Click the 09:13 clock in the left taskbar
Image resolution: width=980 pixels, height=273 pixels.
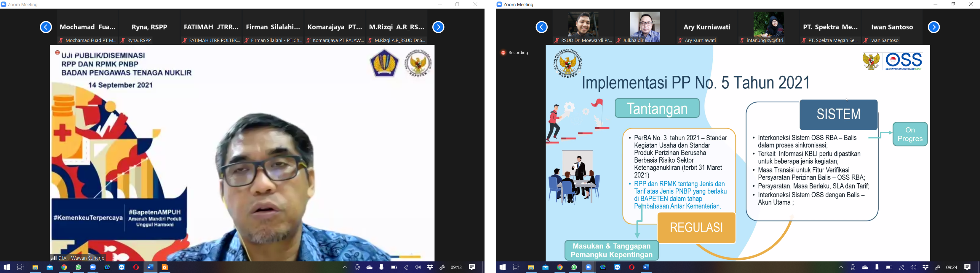[456, 267]
